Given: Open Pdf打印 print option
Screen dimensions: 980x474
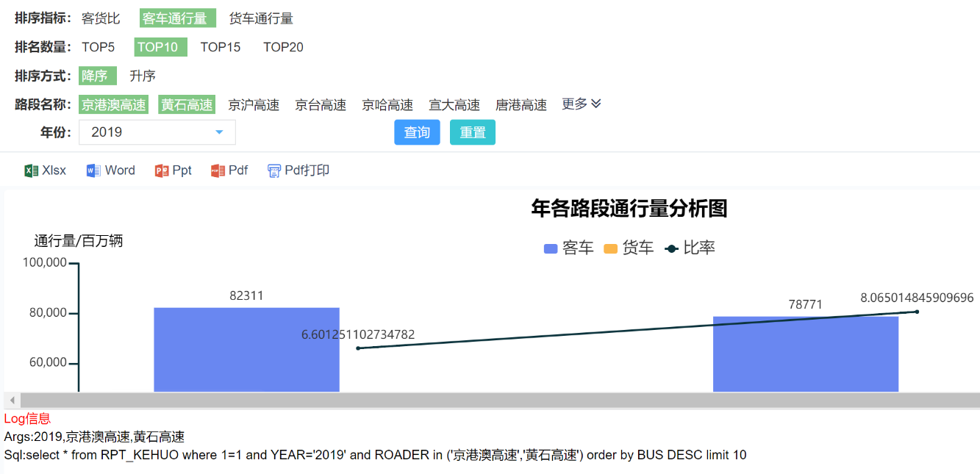Looking at the screenshot, I should (298, 170).
